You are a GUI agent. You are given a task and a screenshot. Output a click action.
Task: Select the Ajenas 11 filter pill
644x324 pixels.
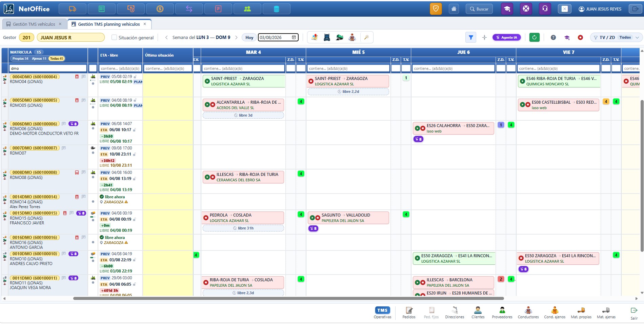click(x=39, y=59)
